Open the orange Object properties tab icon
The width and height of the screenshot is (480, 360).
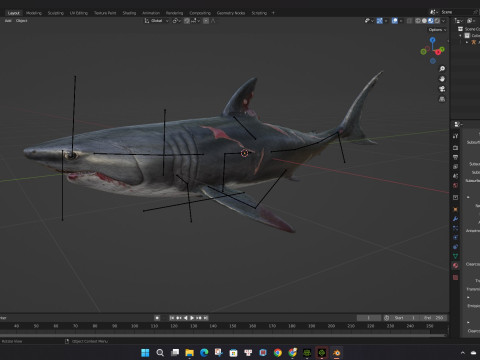pos(456,209)
